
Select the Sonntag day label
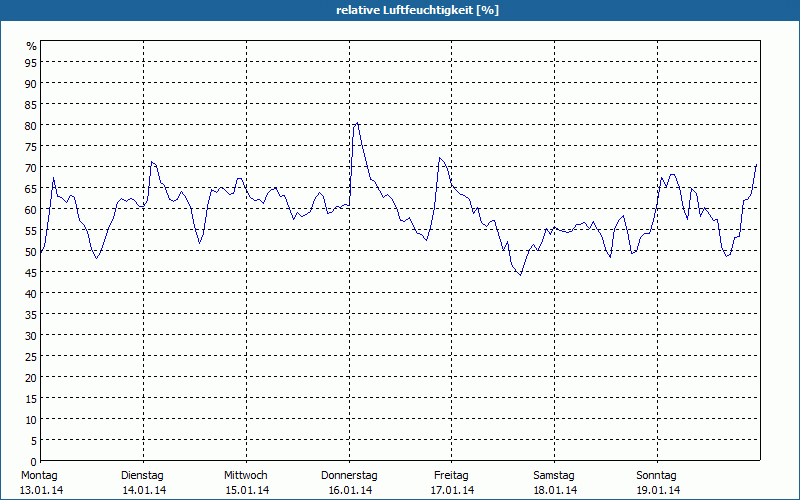[x=657, y=475]
